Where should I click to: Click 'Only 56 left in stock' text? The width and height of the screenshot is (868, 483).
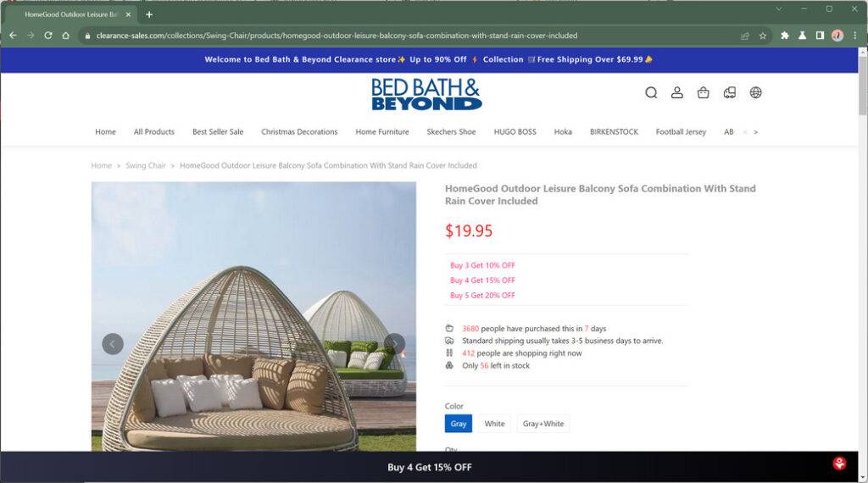point(496,366)
